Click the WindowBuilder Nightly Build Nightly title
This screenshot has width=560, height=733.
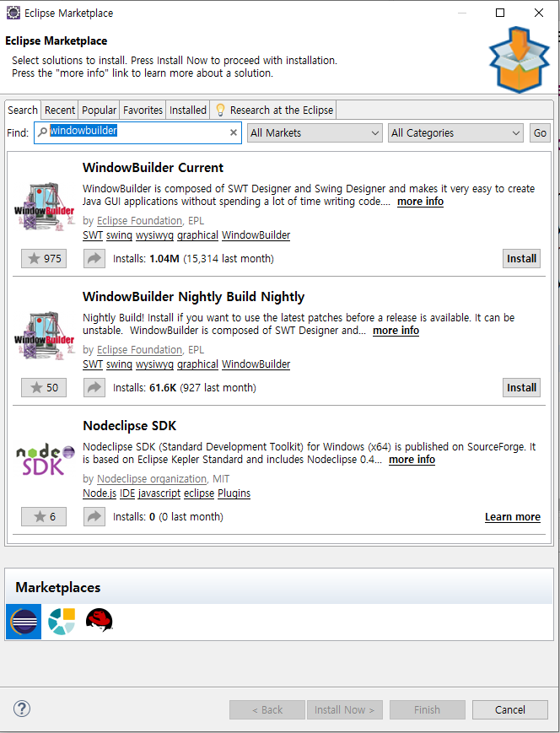click(193, 296)
